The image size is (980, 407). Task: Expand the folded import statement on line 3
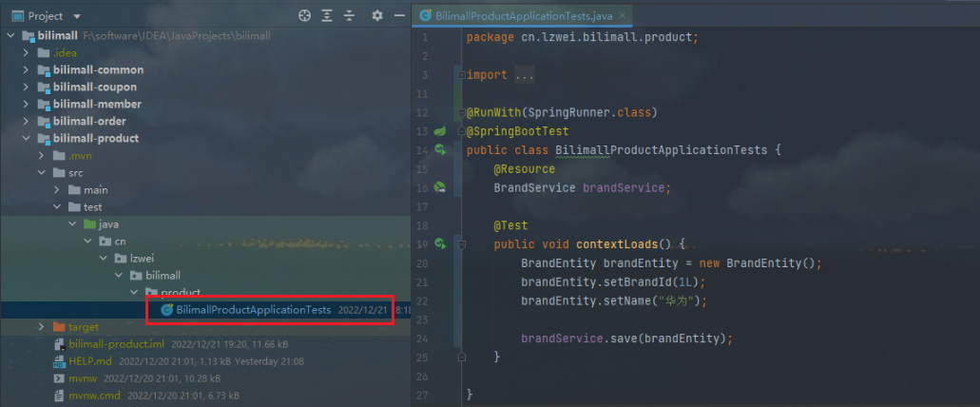(462, 75)
